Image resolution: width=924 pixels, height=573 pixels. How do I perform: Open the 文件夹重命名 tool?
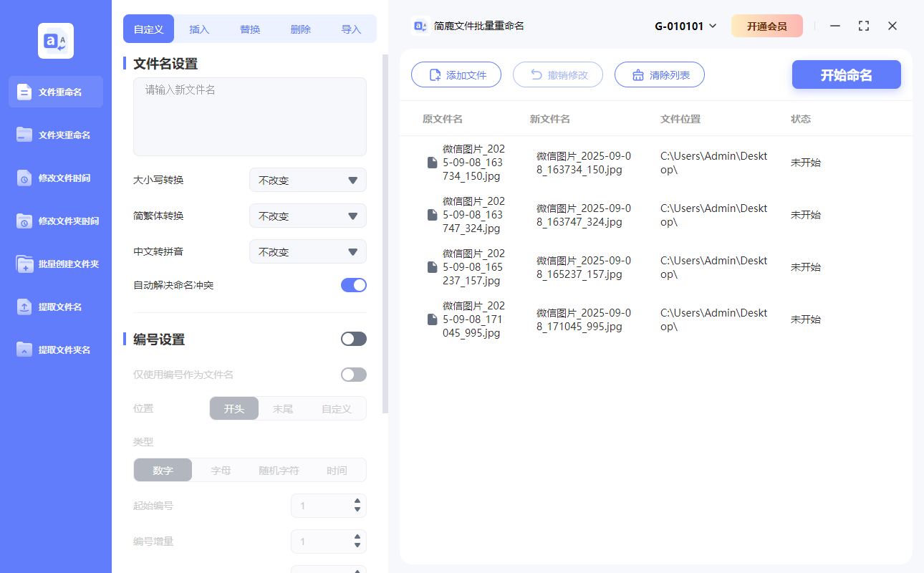pos(55,135)
